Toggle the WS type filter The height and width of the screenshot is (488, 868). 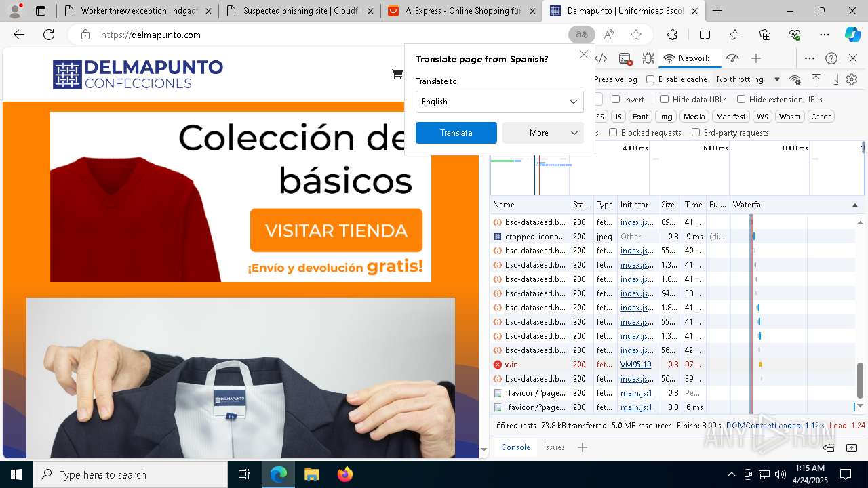pyautogui.click(x=762, y=117)
